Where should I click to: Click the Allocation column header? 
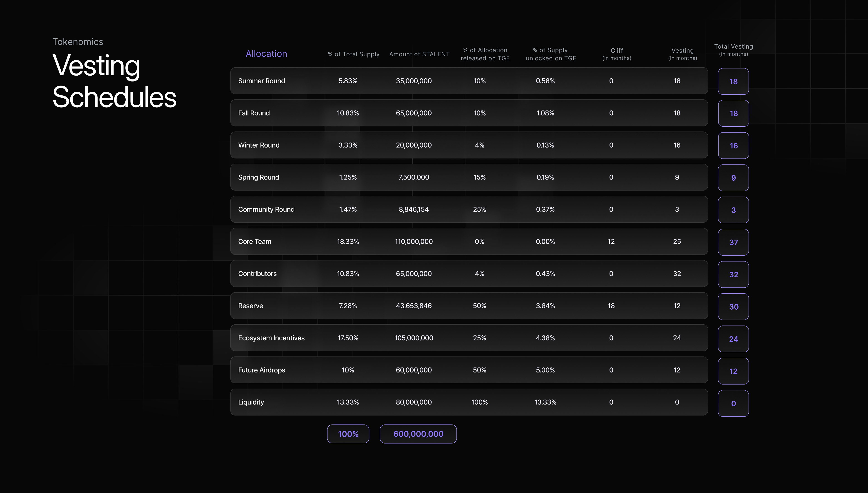266,54
